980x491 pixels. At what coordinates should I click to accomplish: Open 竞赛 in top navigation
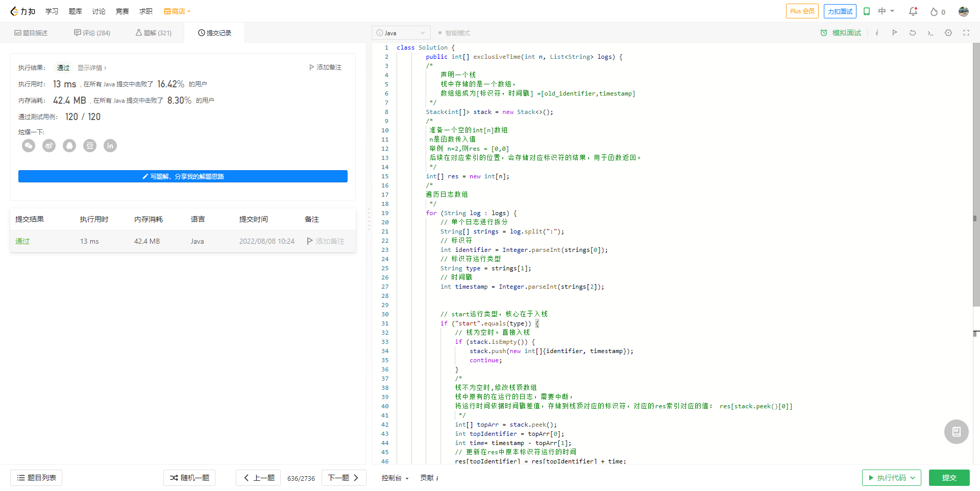click(122, 11)
